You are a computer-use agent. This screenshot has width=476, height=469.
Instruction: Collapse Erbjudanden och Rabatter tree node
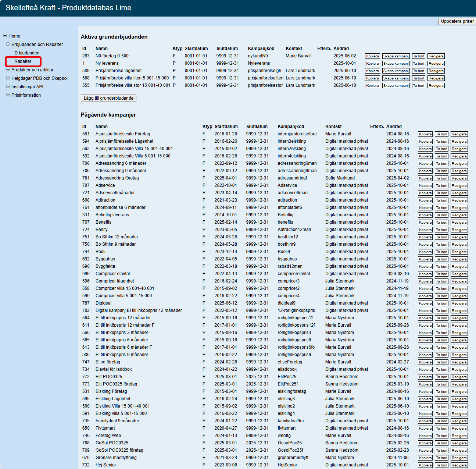pos(8,44)
